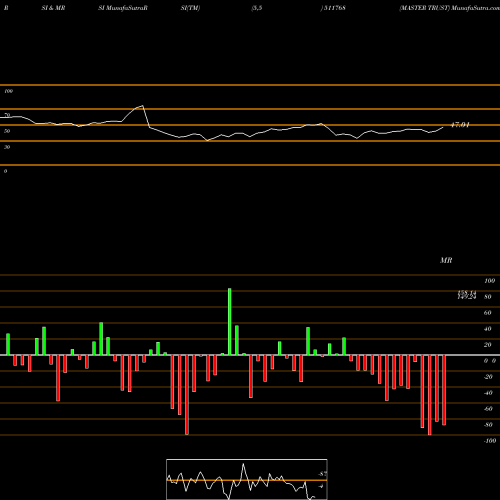Click the 149.24 value label
This screenshot has height=500, width=500.
[x=467, y=297]
